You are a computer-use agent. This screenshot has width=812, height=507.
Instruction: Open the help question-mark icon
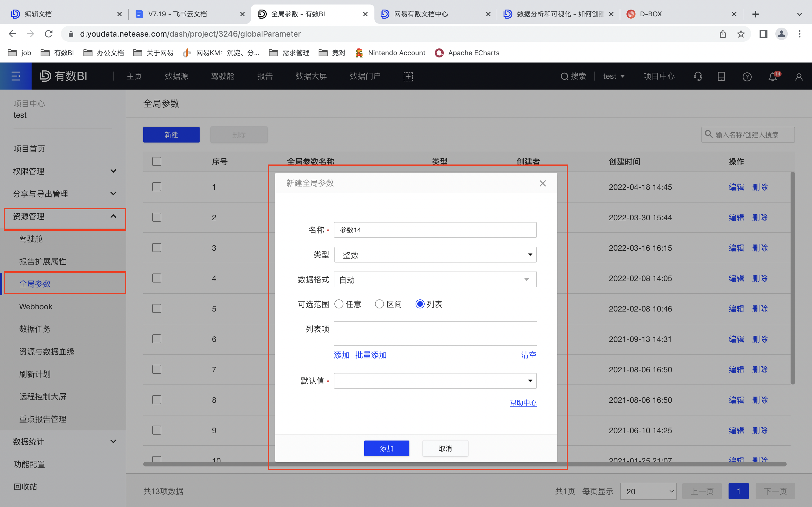click(x=747, y=76)
